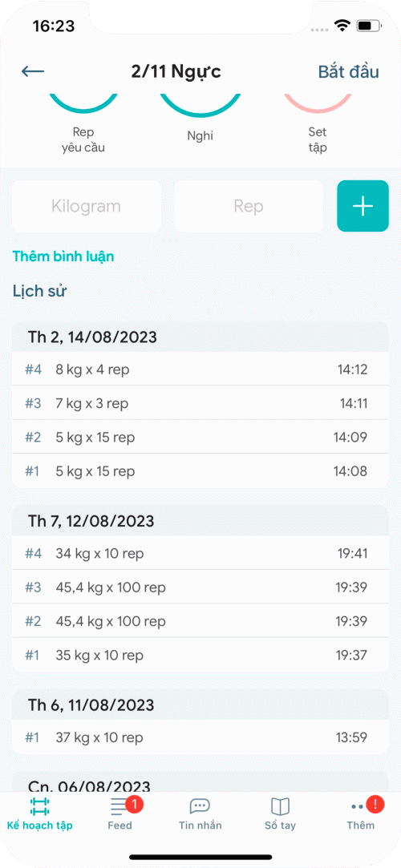The width and height of the screenshot is (401, 868).
Task: Select set #4 8 kg x 4 rep
Action: 200,369
